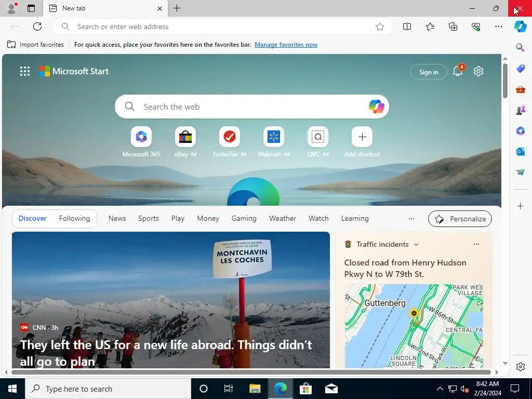Switch to Gaming feed tab

click(244, 219)
